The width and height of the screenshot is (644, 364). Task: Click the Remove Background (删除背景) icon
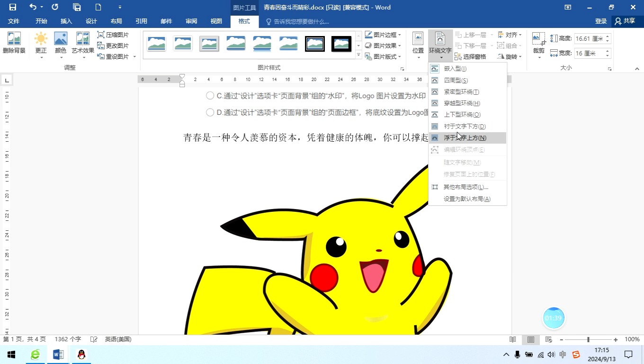click(x=14, y=43)
